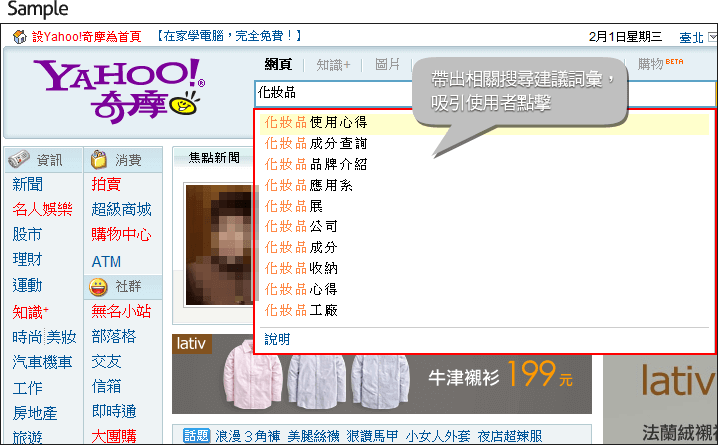This screenshot has width=718, height=445.
Task: Click 設Yahoo!奇摩為首頁 link
Action: pos(87,37)
